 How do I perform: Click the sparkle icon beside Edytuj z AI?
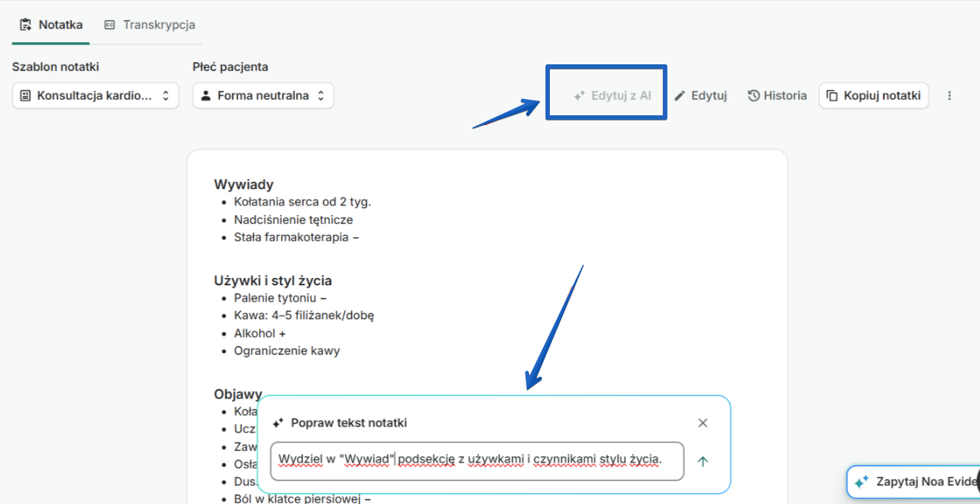579,95
